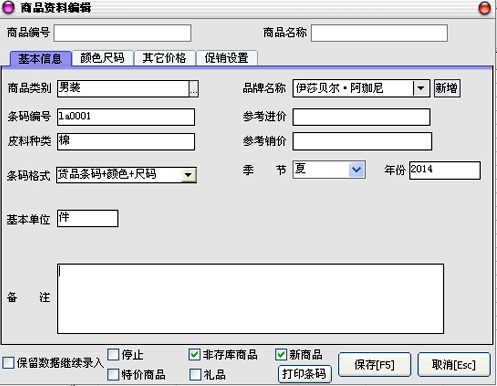
Task: Click the 打印条码 button
Action: pyautogui.click(x=305, y=374)
